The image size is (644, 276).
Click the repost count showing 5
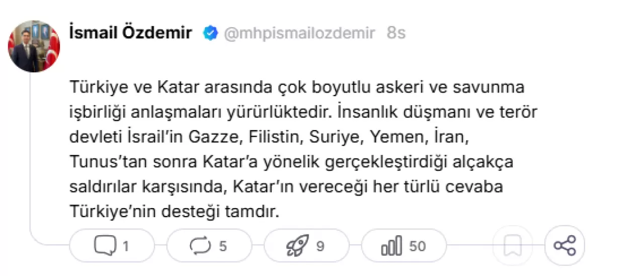(223, 246)
